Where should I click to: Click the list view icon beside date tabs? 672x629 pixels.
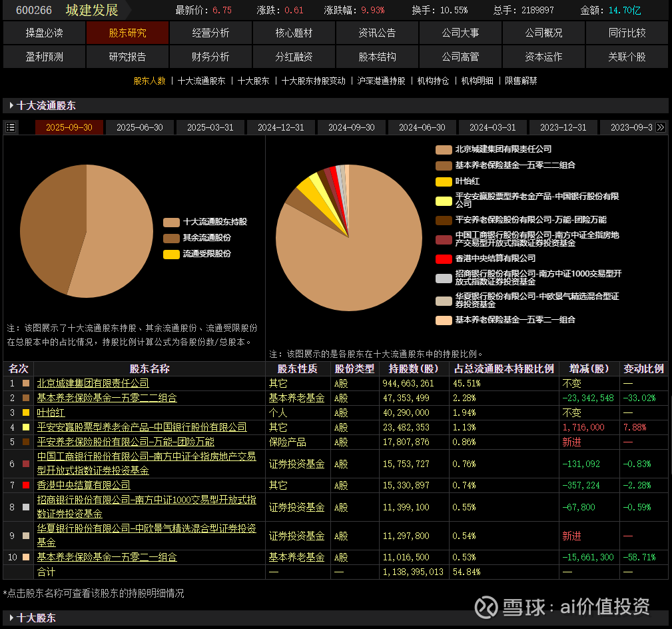(11, 127)
